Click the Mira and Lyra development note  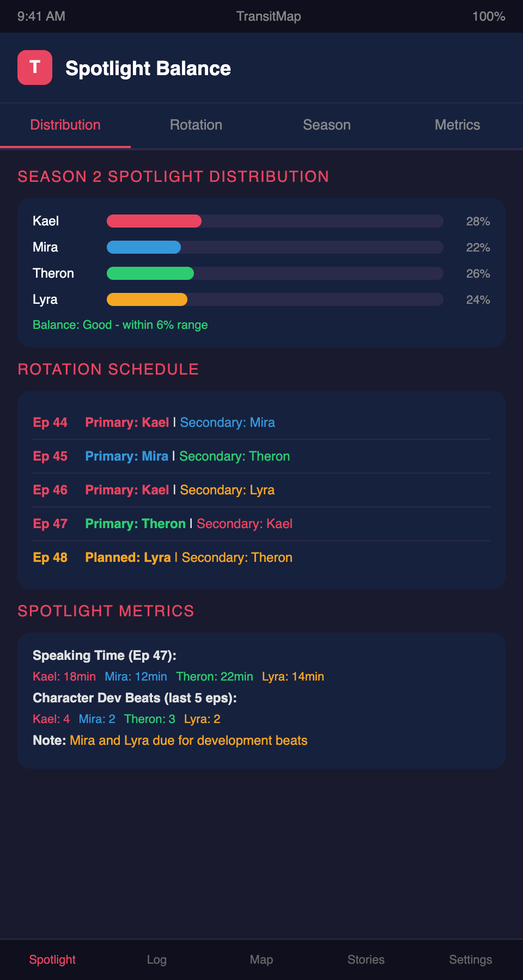coord(188,740)
